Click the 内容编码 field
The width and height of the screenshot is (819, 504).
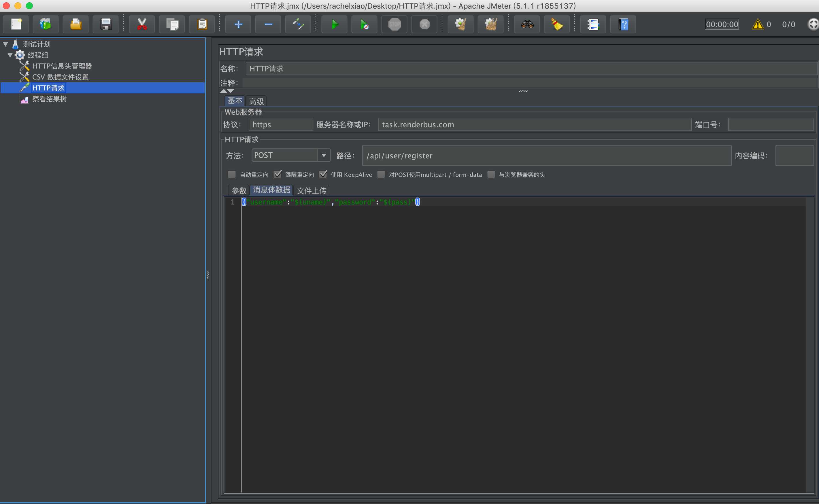click(795, 155)
